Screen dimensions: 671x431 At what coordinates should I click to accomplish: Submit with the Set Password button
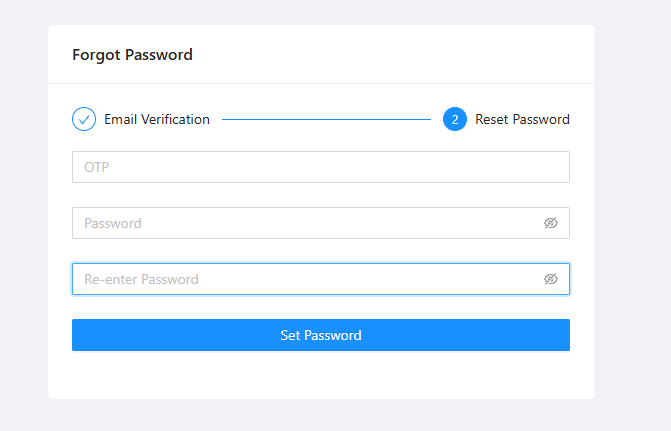tap(321, 335)
